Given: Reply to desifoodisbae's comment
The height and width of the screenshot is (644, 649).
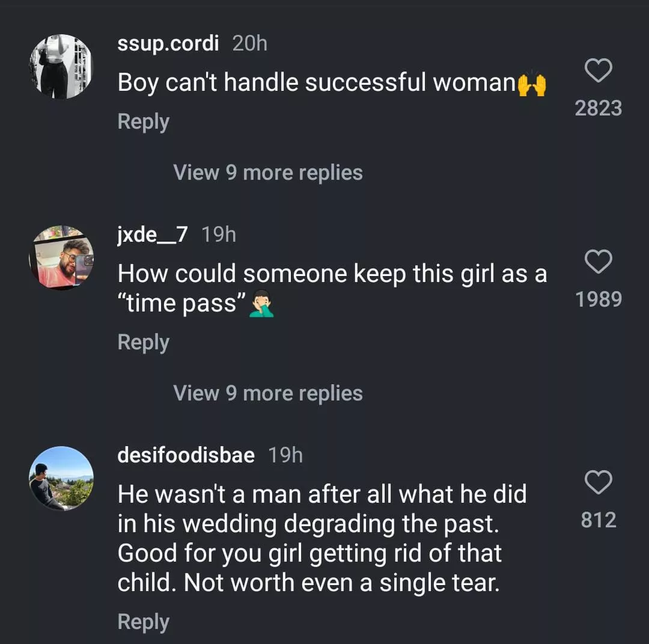Looking at the screenshot, I should click(x=143, y=622).
